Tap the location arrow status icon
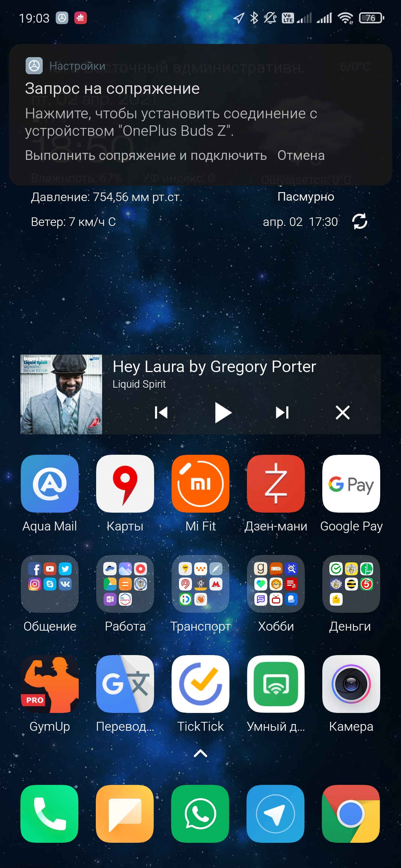Image resolution: width=401 pixels, height=868 pixels. [239, 18]
